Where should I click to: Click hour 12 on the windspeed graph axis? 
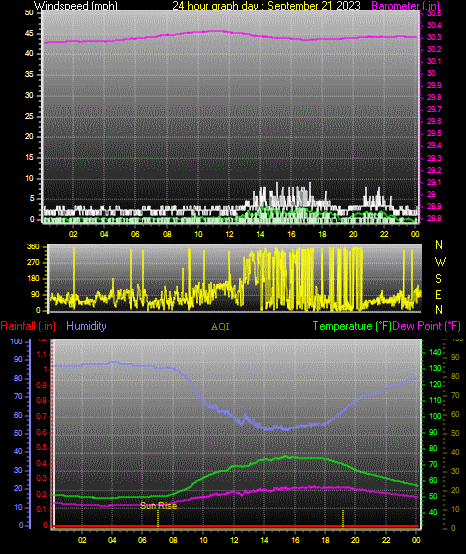(229, 234)
